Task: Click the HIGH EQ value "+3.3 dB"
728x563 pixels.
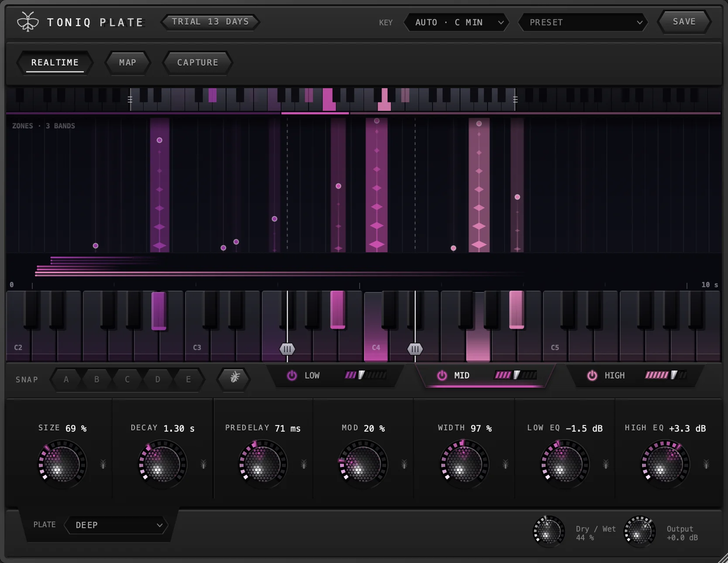Action: pos(687,429)
